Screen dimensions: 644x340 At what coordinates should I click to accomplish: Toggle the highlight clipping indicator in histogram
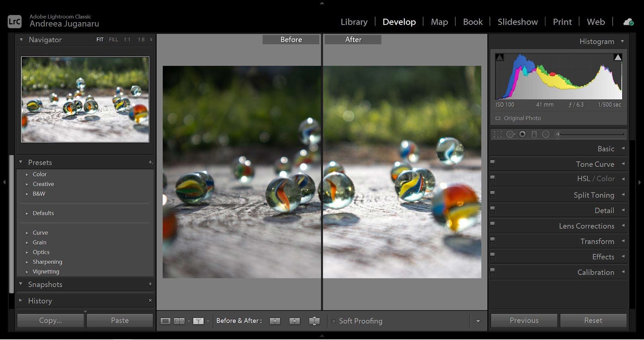pyautogui.click(x=618, y=57)
